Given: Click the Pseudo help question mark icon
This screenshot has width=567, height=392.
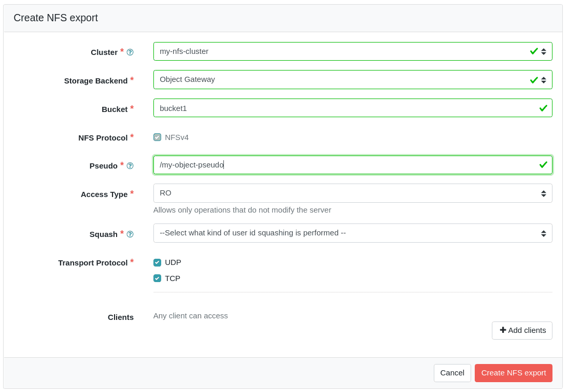Looking at the screenshot, I should point(130,166).
